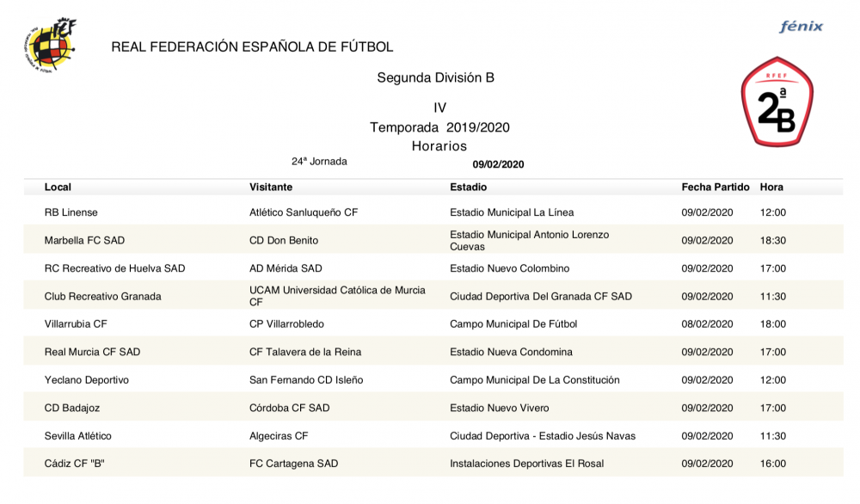This screenshot has height=504, width=860.
Task: Click the Hora column header
Action: click(771, 187)
